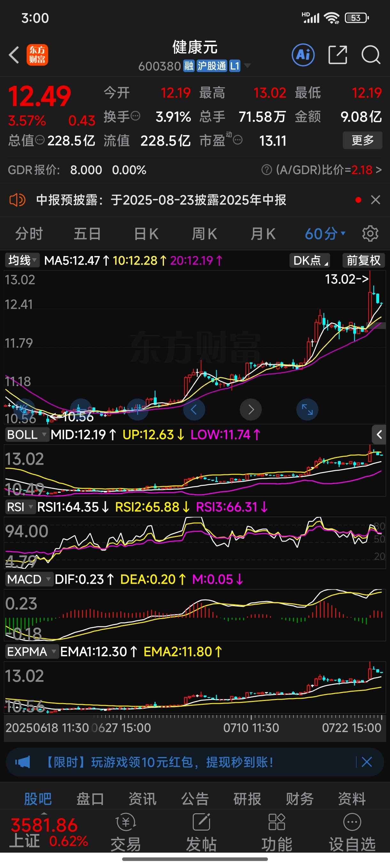Tap the 沪股通 badge

point(212,66)
